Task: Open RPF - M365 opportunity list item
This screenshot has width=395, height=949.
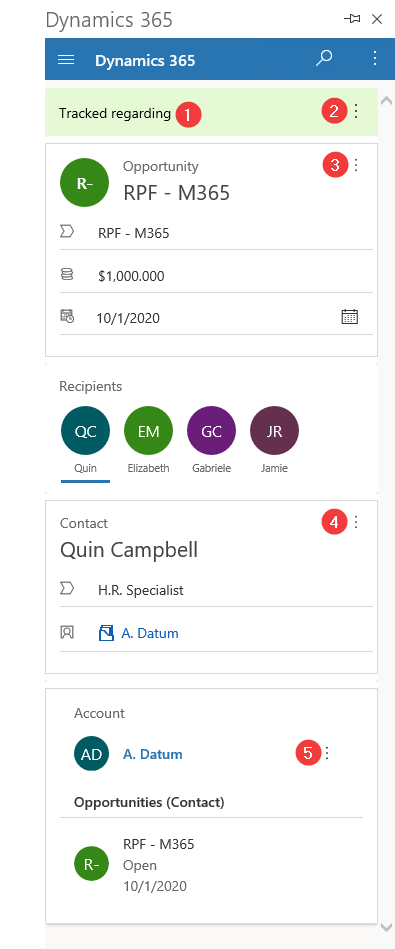Action: coord(212,865)
